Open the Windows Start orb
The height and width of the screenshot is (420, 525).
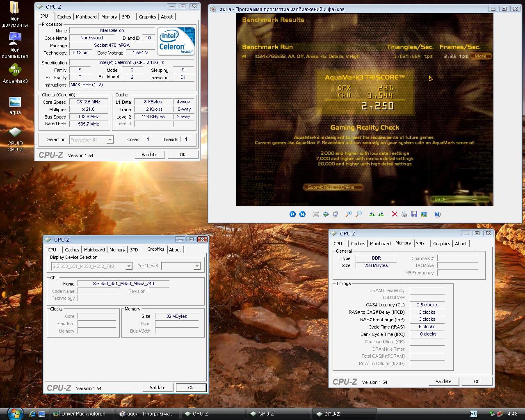tap(15, 413)
